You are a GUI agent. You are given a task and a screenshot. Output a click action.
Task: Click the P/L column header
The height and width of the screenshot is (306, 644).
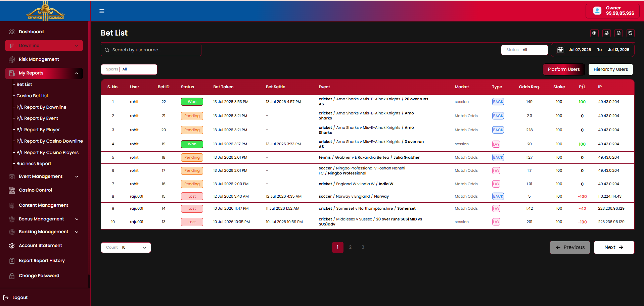point(582,87)
